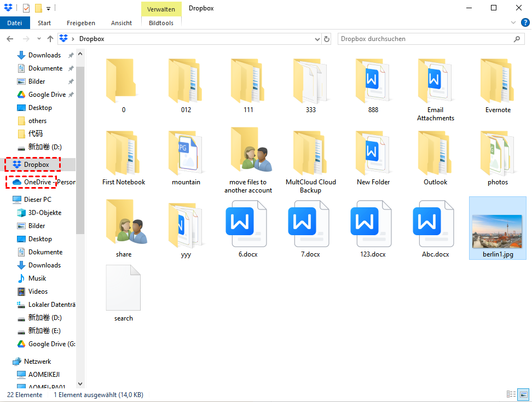Switch to large thumbnails view icon
Screen dimensions: 532x402
point(524,394)
